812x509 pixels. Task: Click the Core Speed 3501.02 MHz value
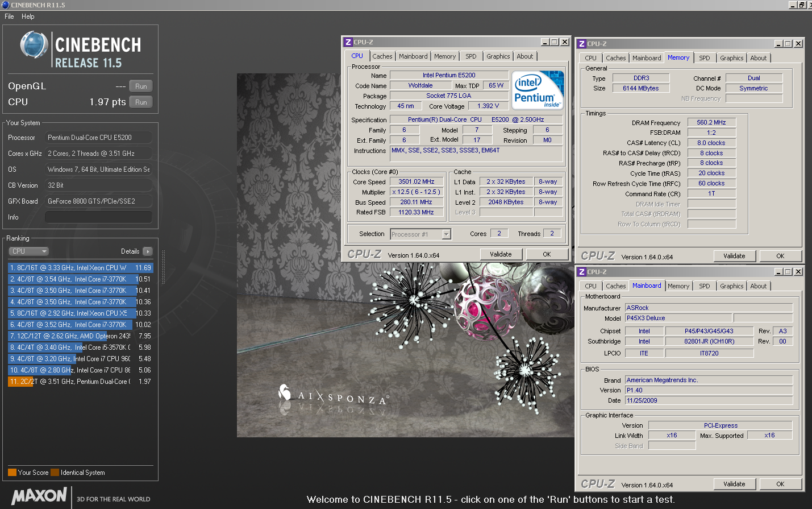[417, 182]
